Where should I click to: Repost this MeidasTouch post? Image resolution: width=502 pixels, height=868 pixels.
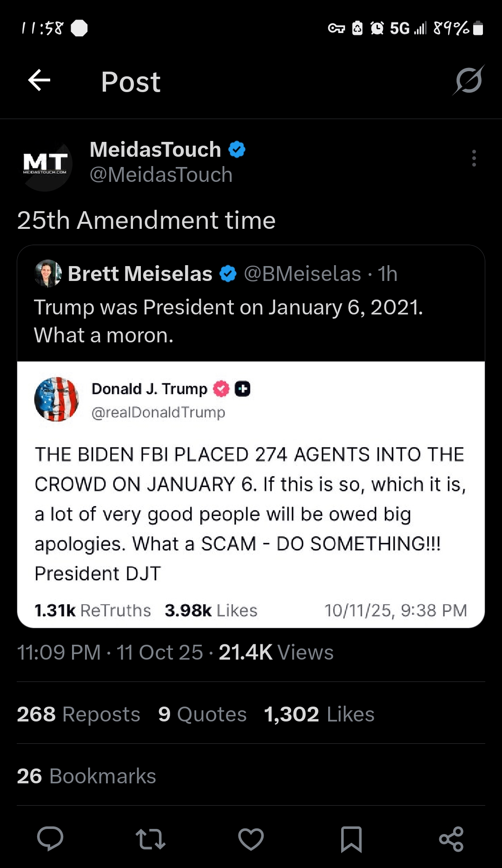150,839
